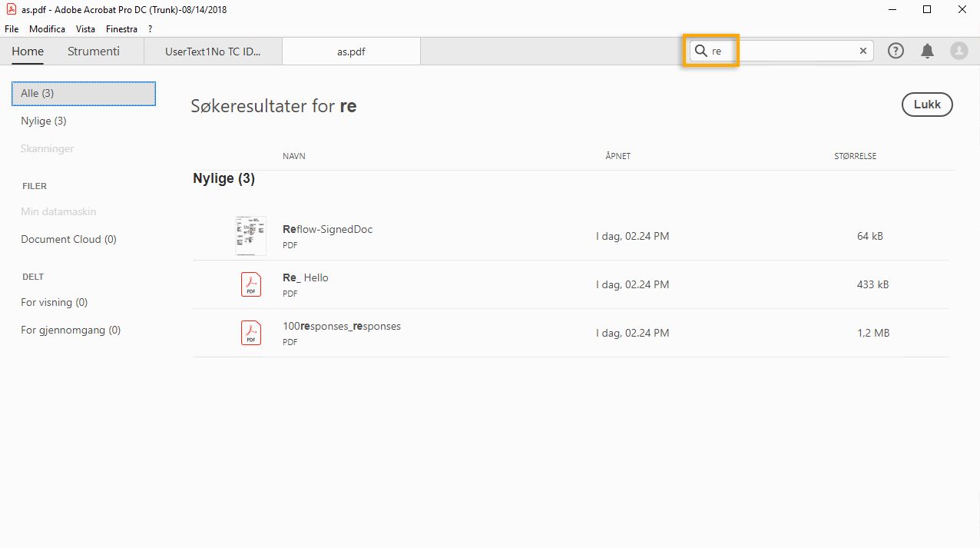Viewport: 980px width, 548px height.
Task: Click opened time of Re_ Hello row
Action: click(633, 284)
